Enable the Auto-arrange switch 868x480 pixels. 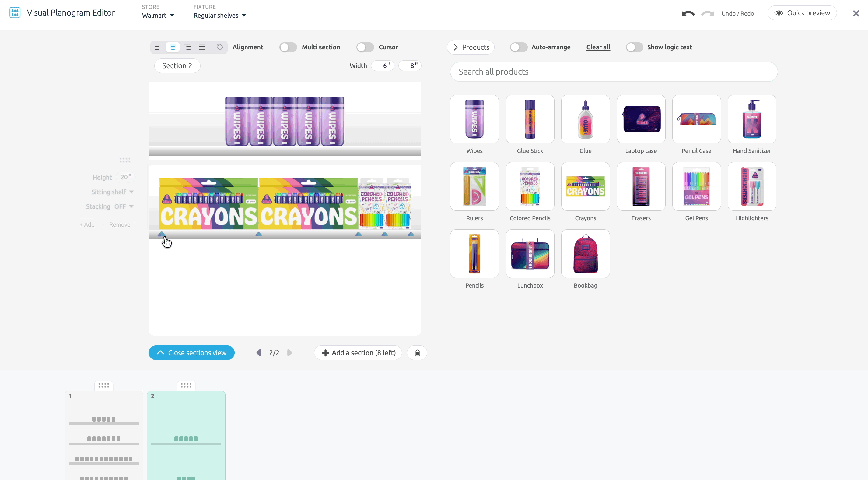[x=518, y=47]
